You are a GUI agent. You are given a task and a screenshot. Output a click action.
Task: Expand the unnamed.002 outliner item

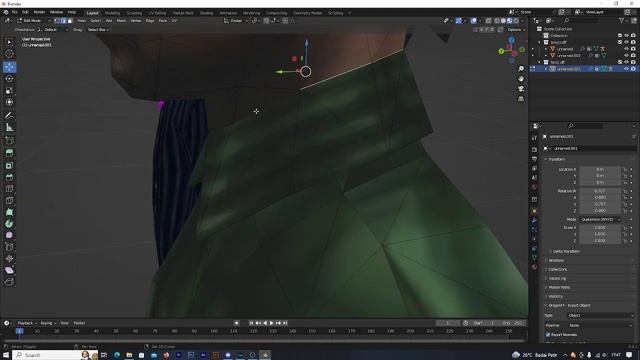pyautogui.click(x=546, y=56)
